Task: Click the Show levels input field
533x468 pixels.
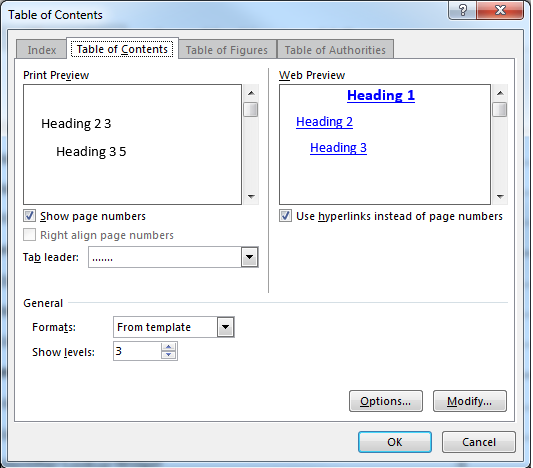Action: pyautogui.click(x=137, y=351)
